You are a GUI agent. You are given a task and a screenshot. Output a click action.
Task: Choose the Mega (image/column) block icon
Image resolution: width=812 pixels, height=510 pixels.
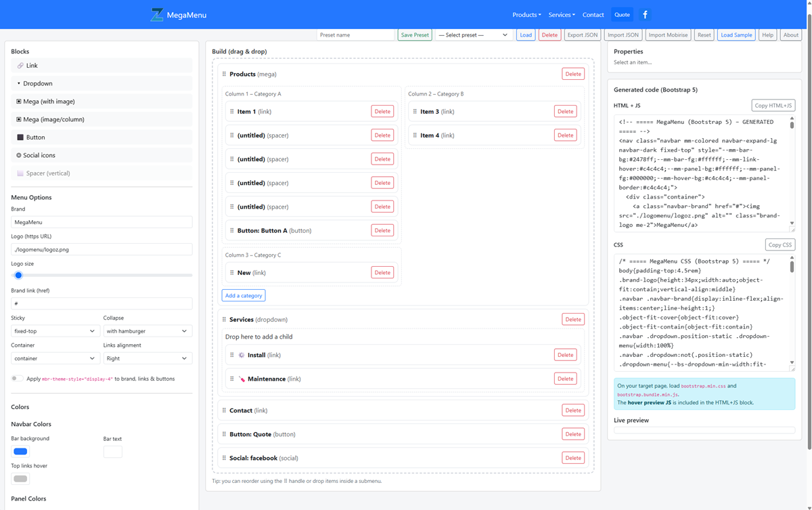pyautogui.click(x=19, y=119)
